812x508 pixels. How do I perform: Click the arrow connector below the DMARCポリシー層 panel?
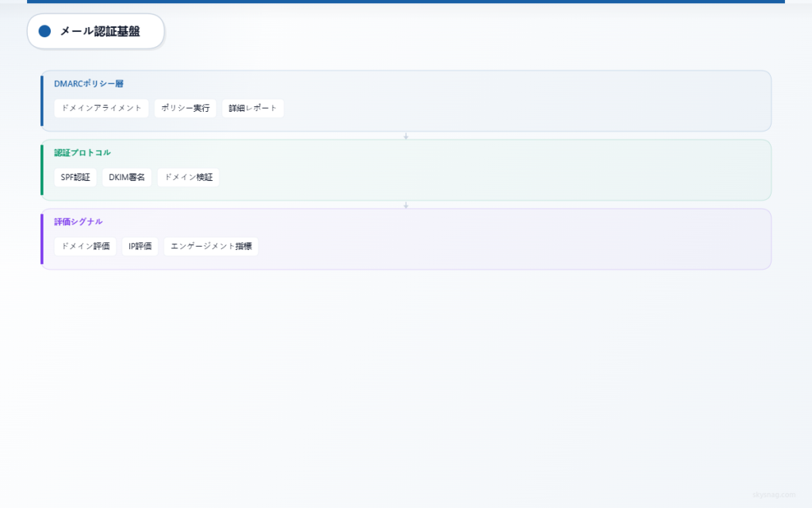point(407,135)
